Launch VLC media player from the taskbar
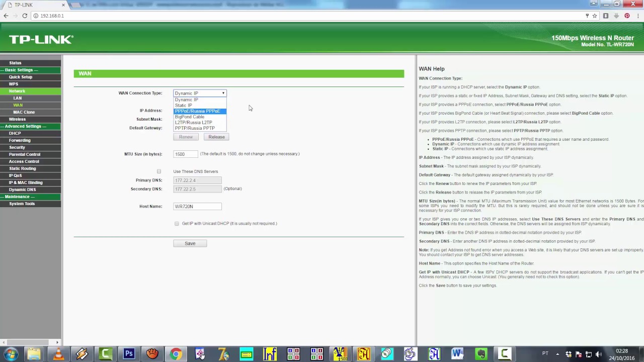The width and height of the screenshot is (644, 362). (58, 354)
